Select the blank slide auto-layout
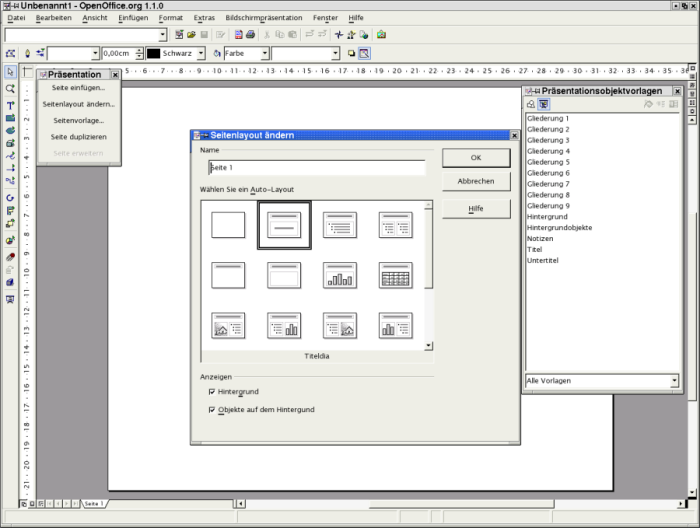This screenshot has height=528, width=700. point(228,225)
